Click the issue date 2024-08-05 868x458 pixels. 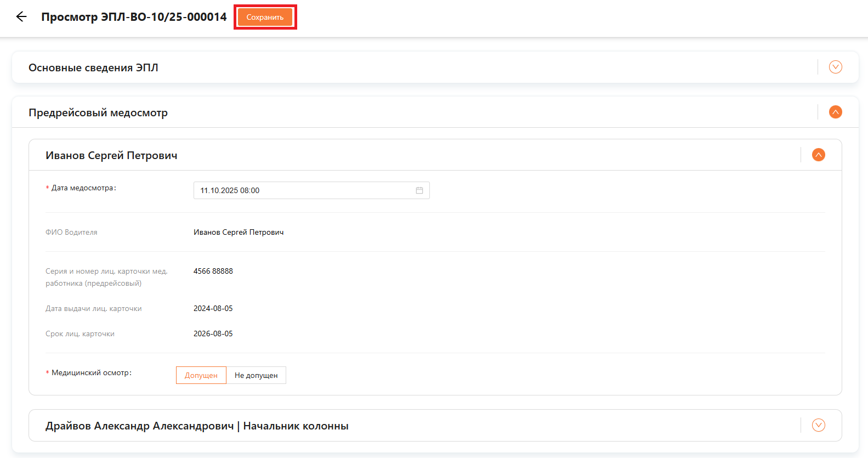213,308
